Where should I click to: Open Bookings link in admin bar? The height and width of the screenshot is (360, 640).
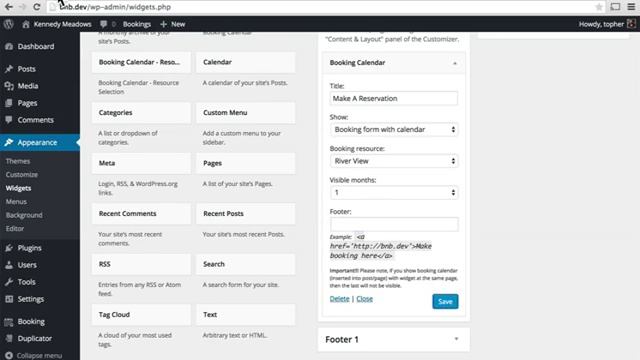tap(137, 24)
